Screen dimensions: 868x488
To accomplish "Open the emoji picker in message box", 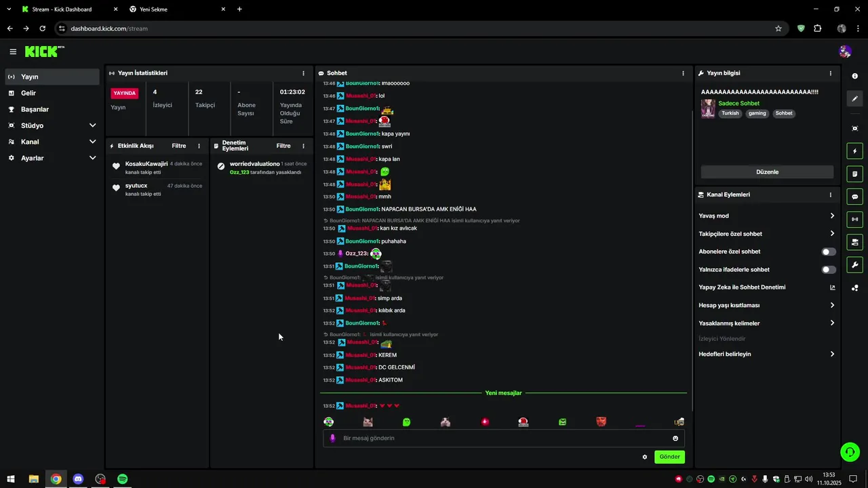I will pyautogui.click(x=675, y=439).
